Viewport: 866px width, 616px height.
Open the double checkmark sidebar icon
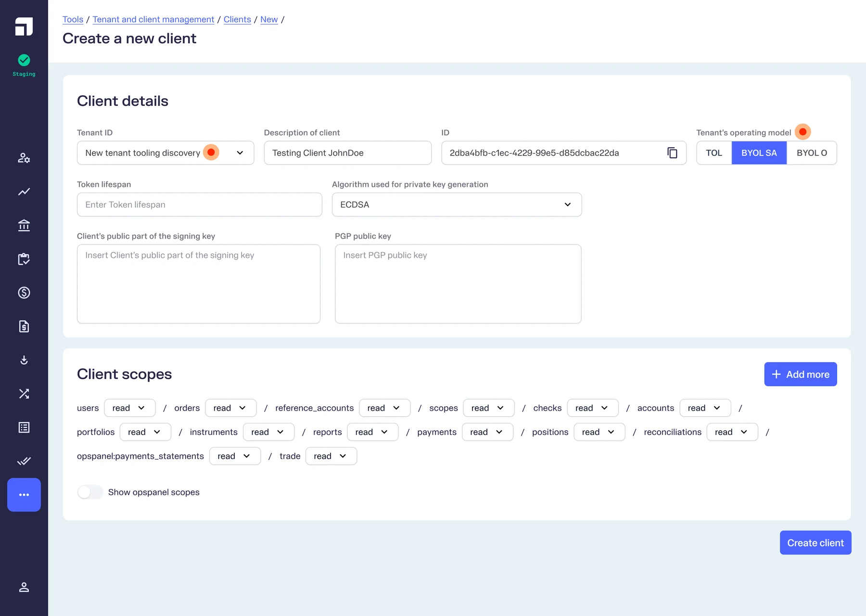[x=24, y=461]
